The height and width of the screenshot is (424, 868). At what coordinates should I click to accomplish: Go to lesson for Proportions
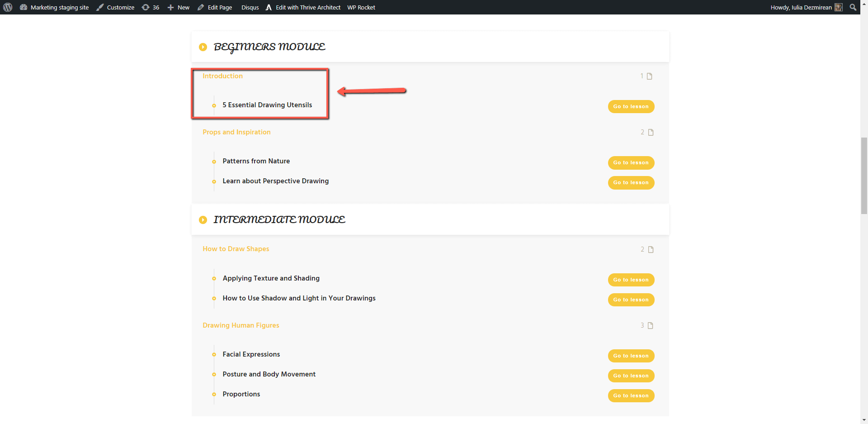[631, 395]
